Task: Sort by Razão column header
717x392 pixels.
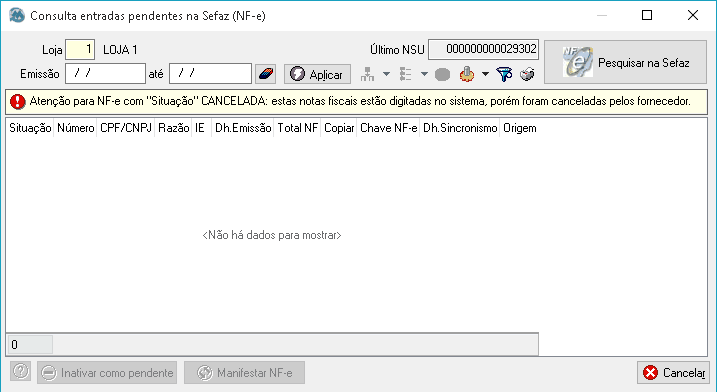Action: pos(173,128)
